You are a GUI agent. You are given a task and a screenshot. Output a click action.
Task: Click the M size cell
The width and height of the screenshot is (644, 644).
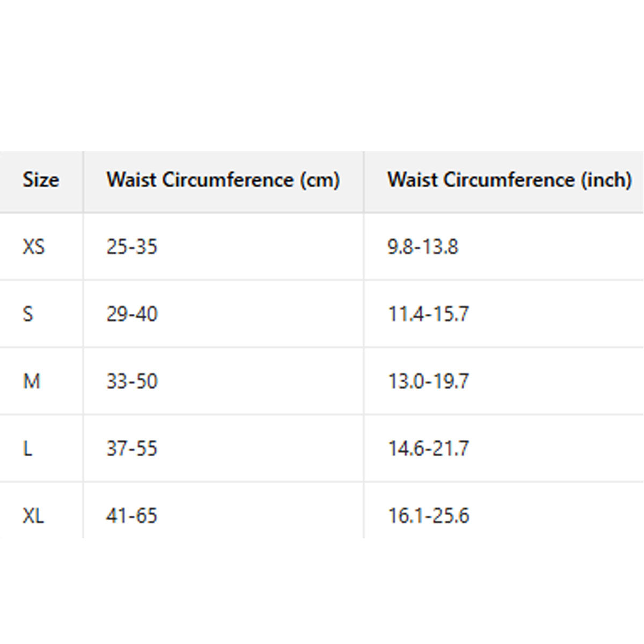[32, 381]
